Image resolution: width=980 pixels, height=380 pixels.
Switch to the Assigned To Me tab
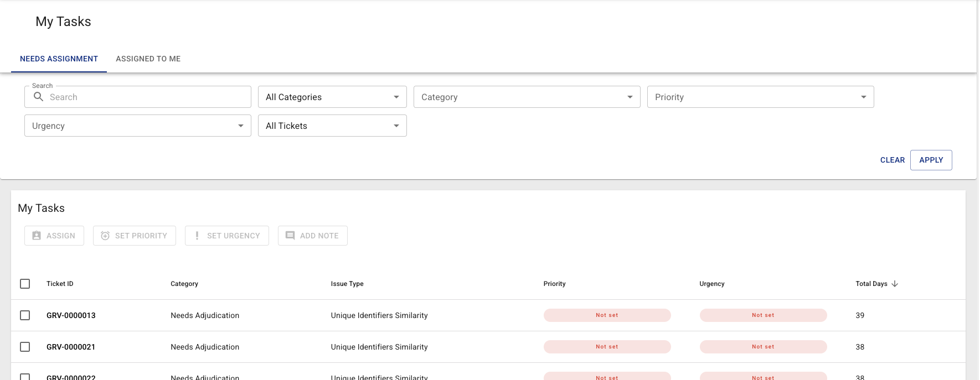[148, 59]
